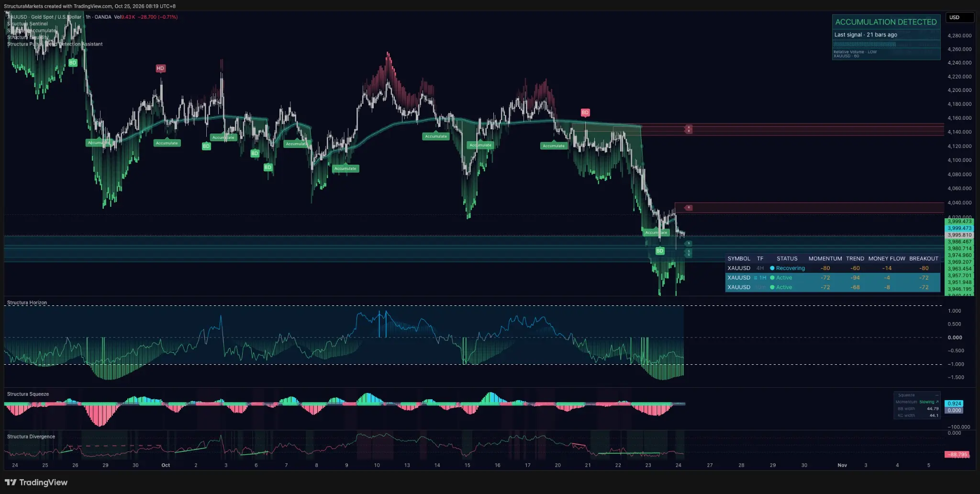Click the MOMENTUM column header
Screen dimensions: 980x494
(825, 258)
